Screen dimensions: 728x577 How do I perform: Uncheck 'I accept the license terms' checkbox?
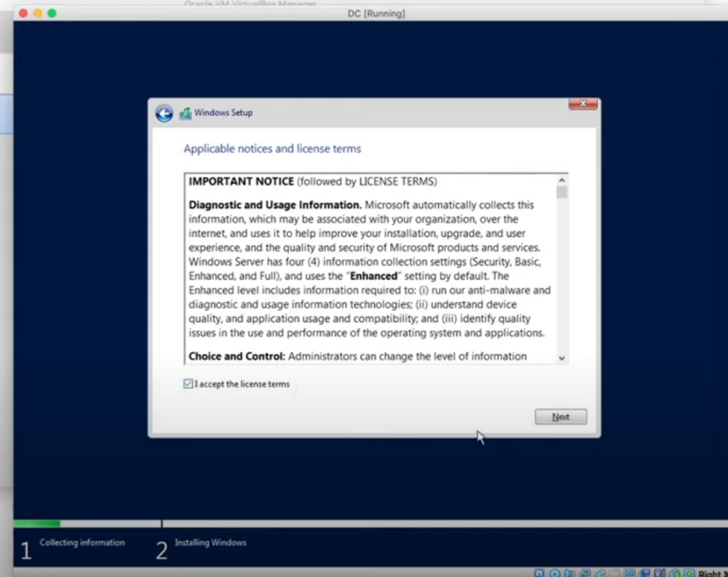point(188,384)
